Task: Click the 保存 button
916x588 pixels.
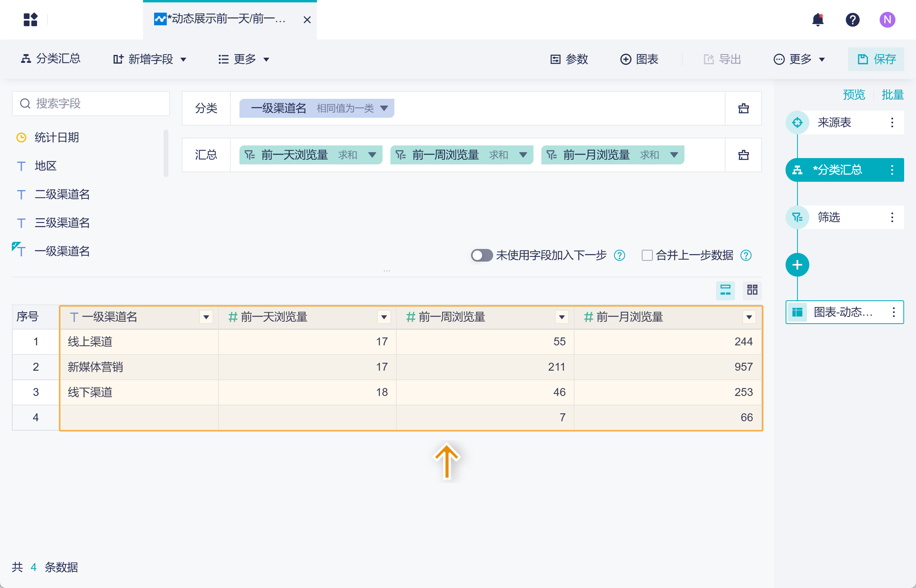Action: coord(876,59)
